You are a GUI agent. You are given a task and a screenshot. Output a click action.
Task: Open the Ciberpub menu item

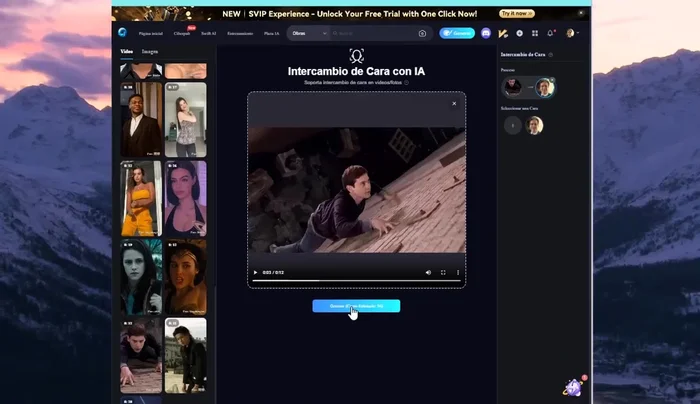[182, 33]
